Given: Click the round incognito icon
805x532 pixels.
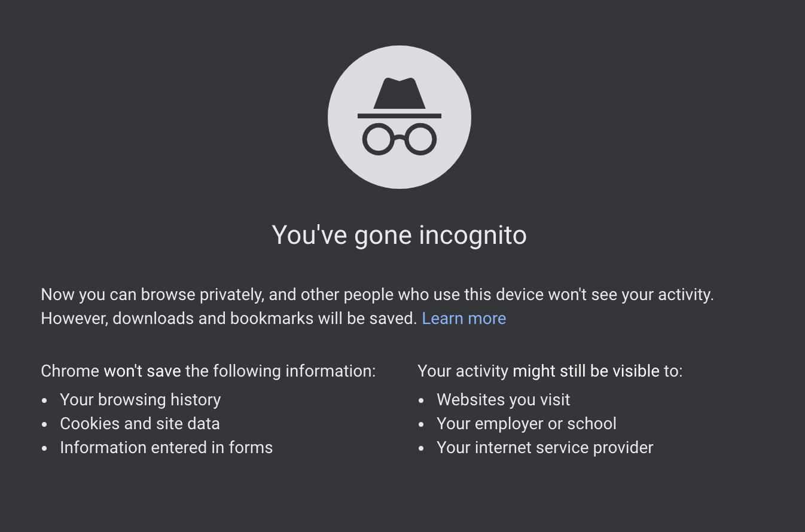Looking at the screenshot, I should 400,117.
